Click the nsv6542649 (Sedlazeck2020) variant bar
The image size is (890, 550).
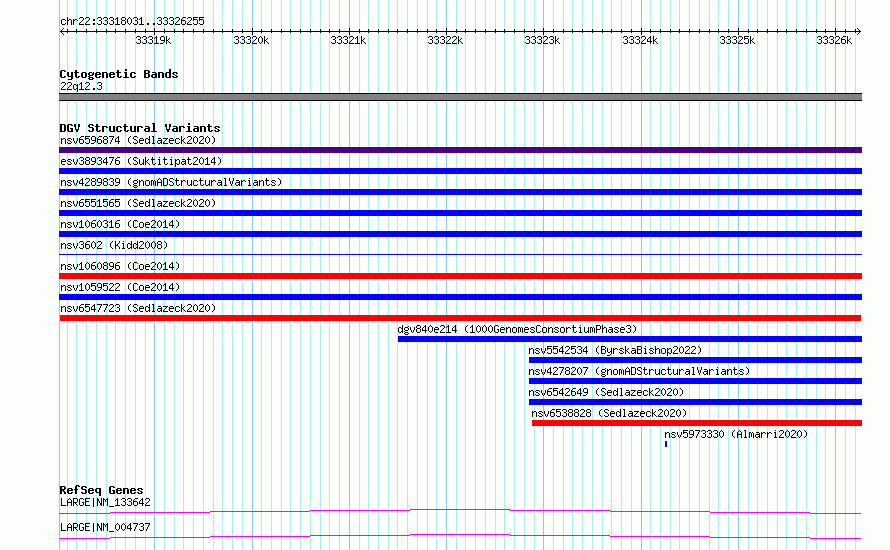tap(695, 402)
